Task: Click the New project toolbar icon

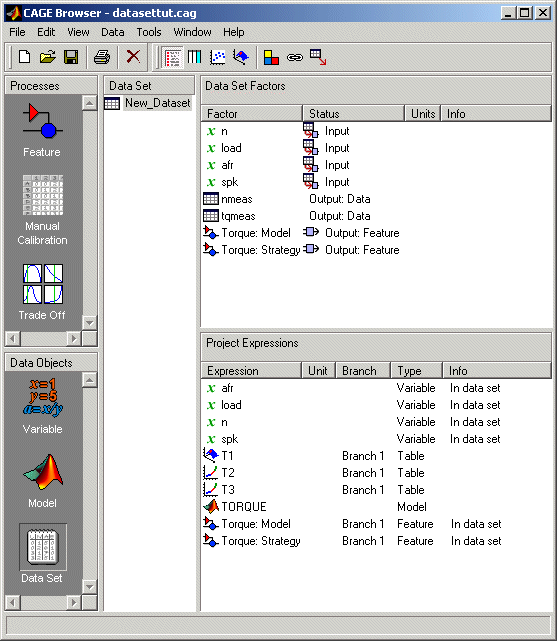Action: pos(25,57)
